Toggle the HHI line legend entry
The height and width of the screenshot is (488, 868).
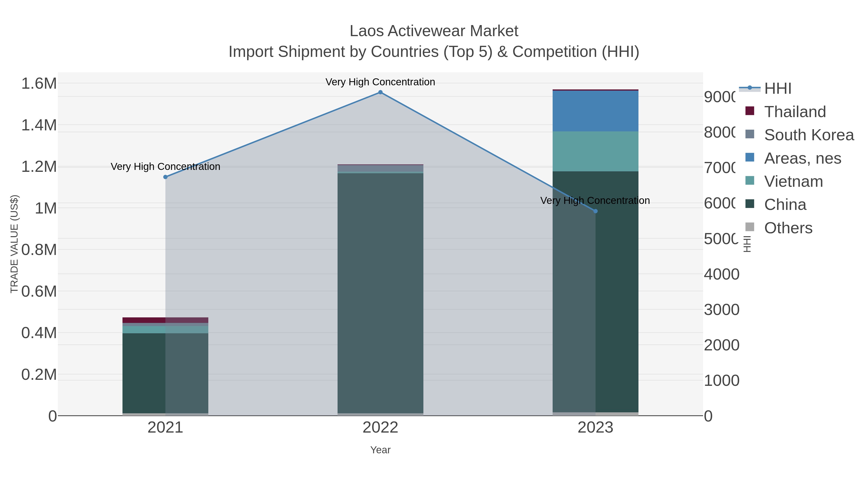pos(765,89)
